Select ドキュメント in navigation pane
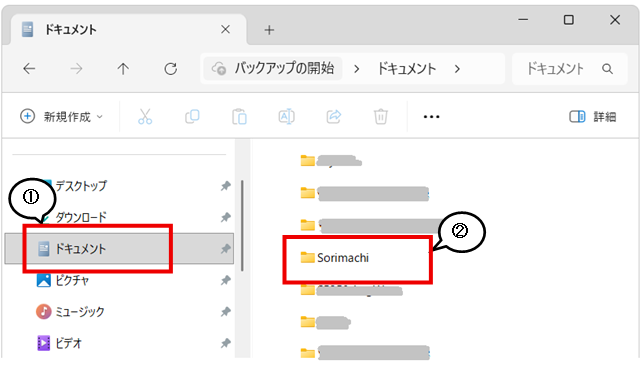 click(119, 249)
